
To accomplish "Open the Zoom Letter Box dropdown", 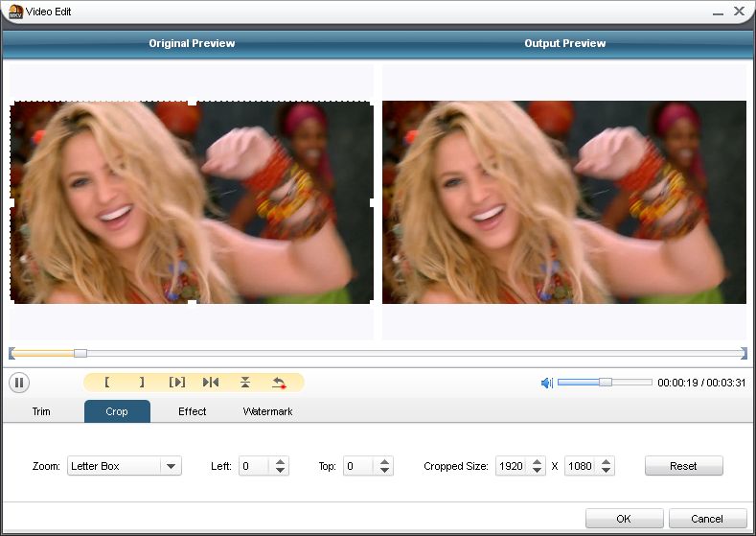I will pos(125,466).
